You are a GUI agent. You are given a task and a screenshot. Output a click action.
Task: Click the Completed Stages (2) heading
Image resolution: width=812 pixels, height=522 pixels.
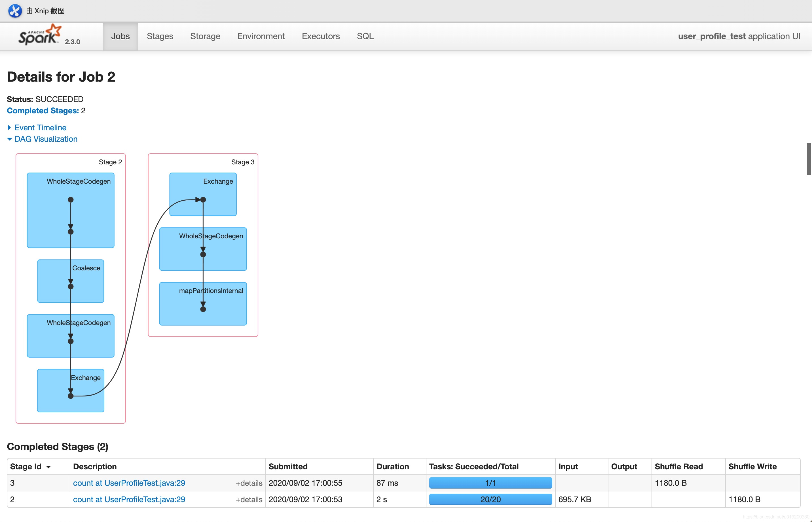58,447
